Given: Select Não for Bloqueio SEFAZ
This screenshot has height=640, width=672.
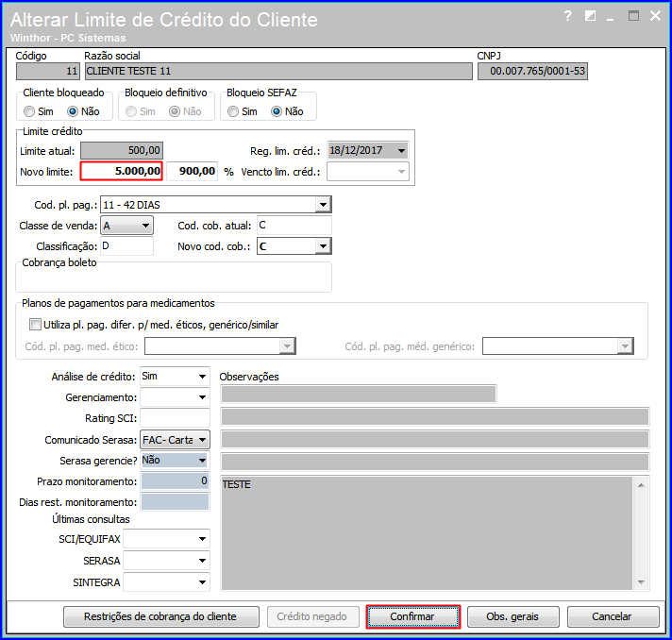Looking at the screenshot, I should tap(277, 111).
